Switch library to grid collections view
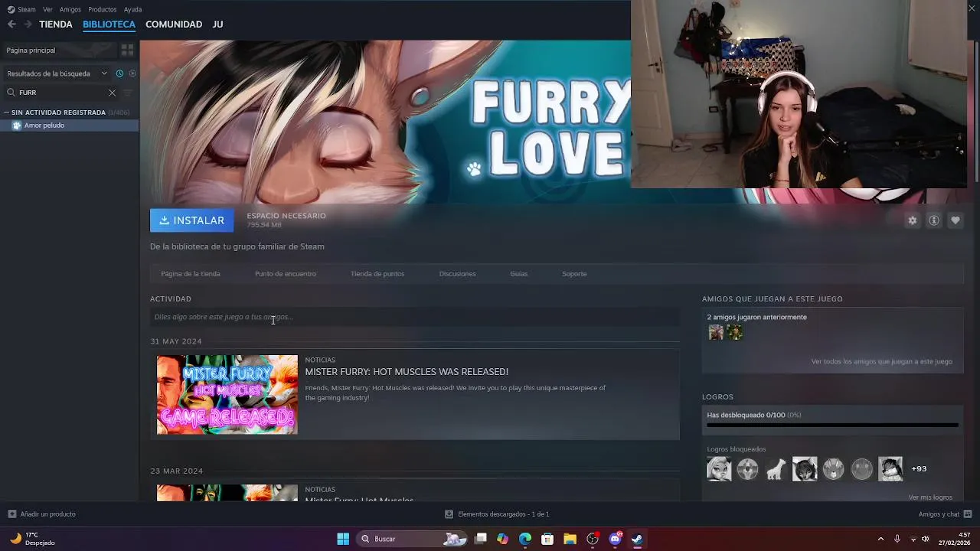The image size is (980, 551). coord(127,50)
